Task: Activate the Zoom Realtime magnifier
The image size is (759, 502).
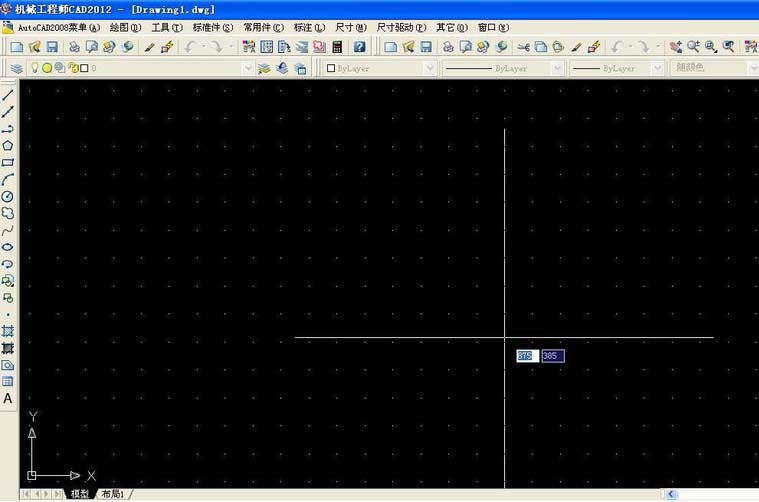Action: (x=693, y=47)
